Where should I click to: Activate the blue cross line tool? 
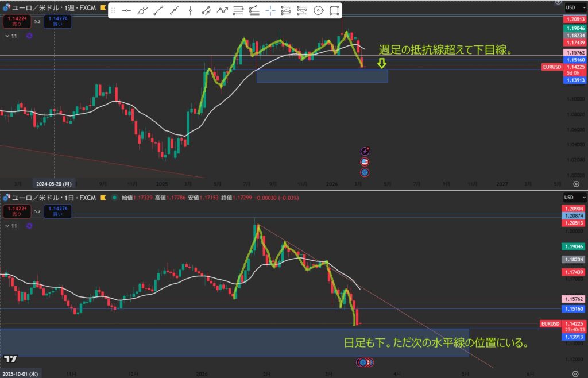(x=270, y=10)
